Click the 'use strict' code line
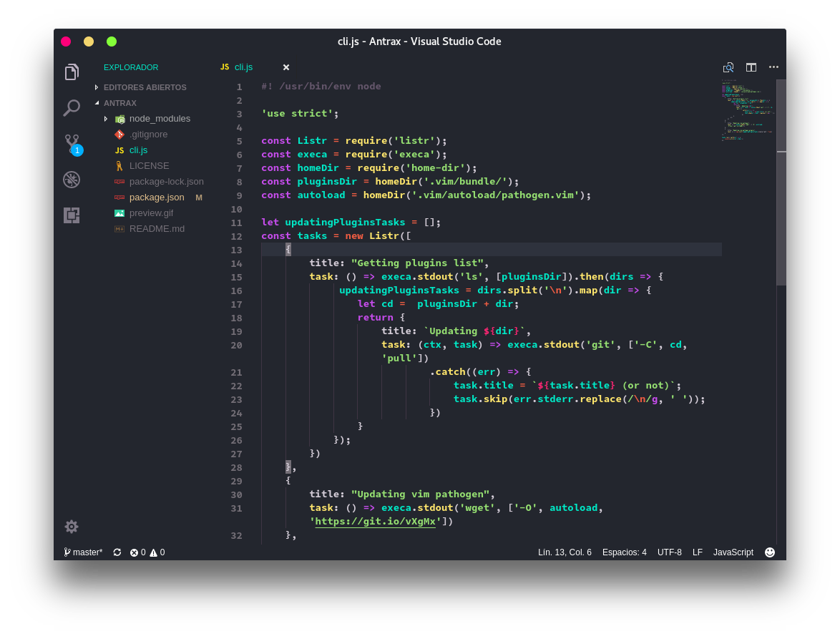Image resolution: width=840 pixels, height=639 pixels. [x=300, y=114]
